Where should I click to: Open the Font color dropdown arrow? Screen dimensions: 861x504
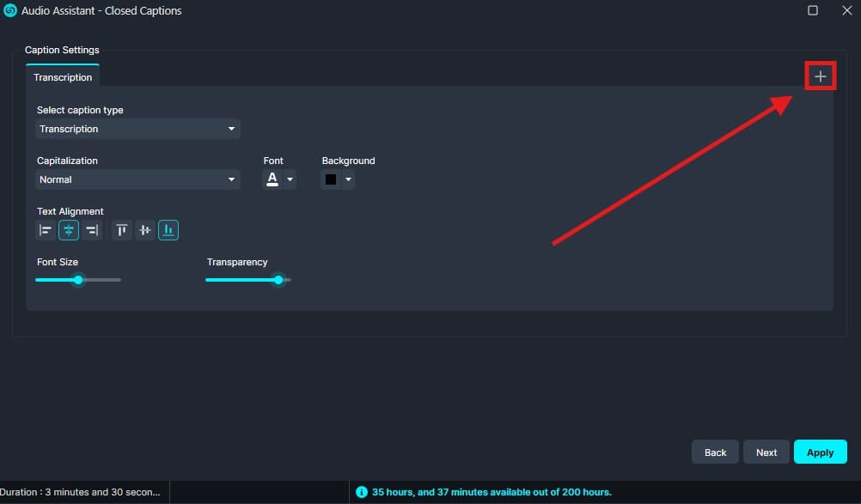point(290,179)
